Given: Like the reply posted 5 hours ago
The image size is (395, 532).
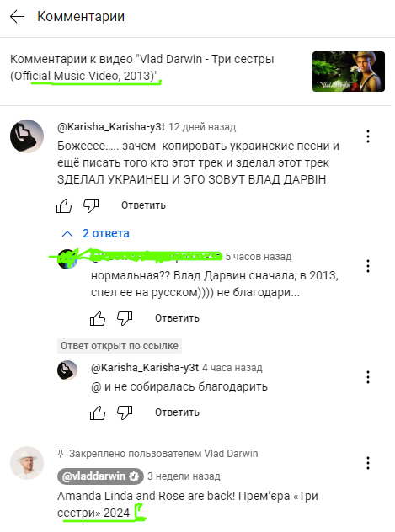Looking at the screenshot, I should (x=98, y=318).
